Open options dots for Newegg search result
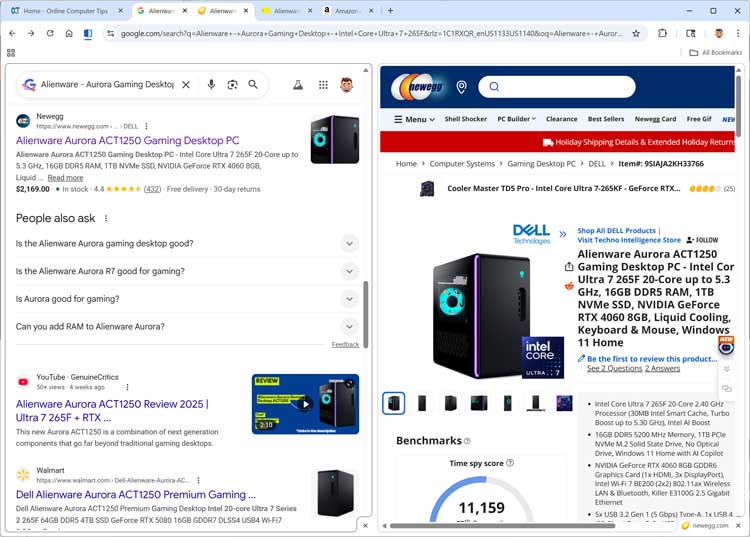This screenshot has width=750, height=537. pyautogui.click(x=146, y=126)
